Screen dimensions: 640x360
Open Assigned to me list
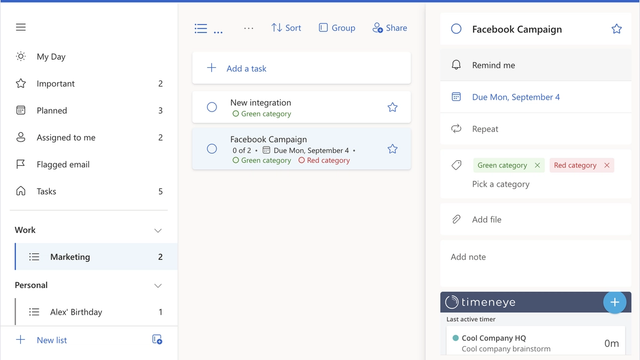tap(89, 137)
